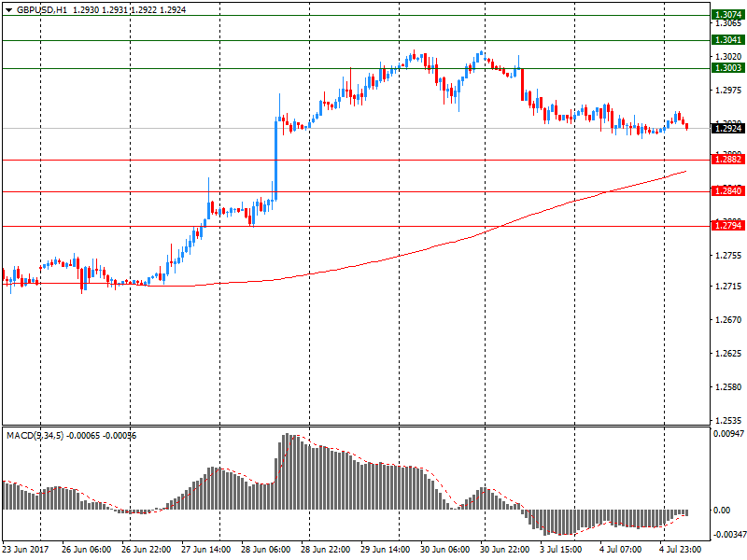Click the 1.2580 price scale value
Viewport: 747px width, 560px height.
(x=728, y=387)
